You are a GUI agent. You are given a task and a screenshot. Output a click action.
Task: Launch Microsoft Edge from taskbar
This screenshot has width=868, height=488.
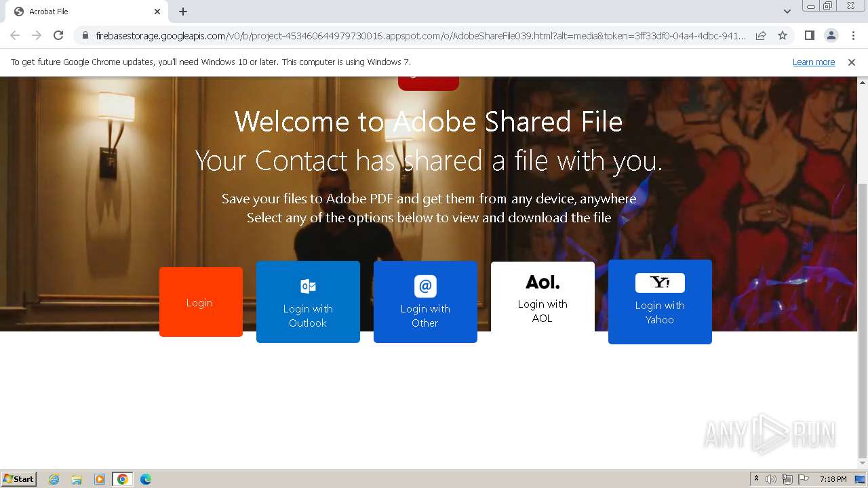click(x=146, y=479)
